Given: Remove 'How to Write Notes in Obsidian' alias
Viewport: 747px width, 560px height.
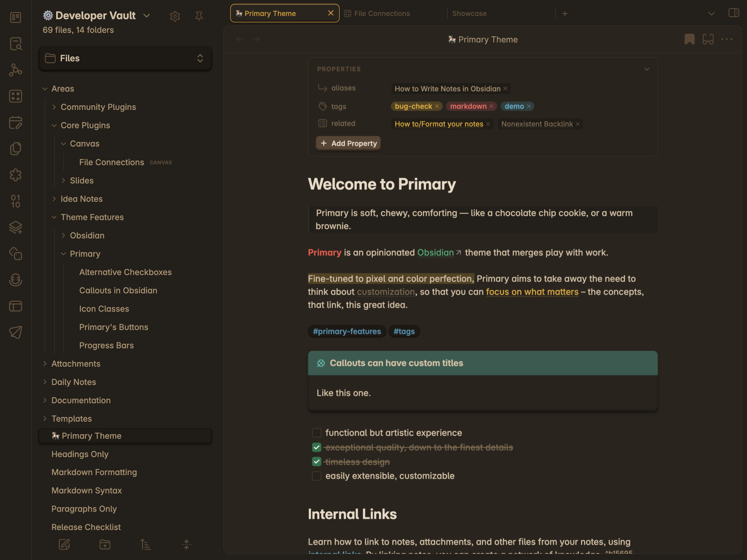Looking at the screenshot, I should 506,88.
